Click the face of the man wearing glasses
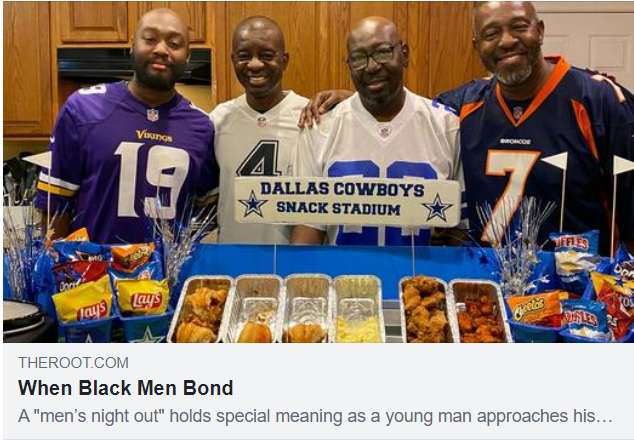This screenshot has height=440, width=634. click(x=375, y=63)
